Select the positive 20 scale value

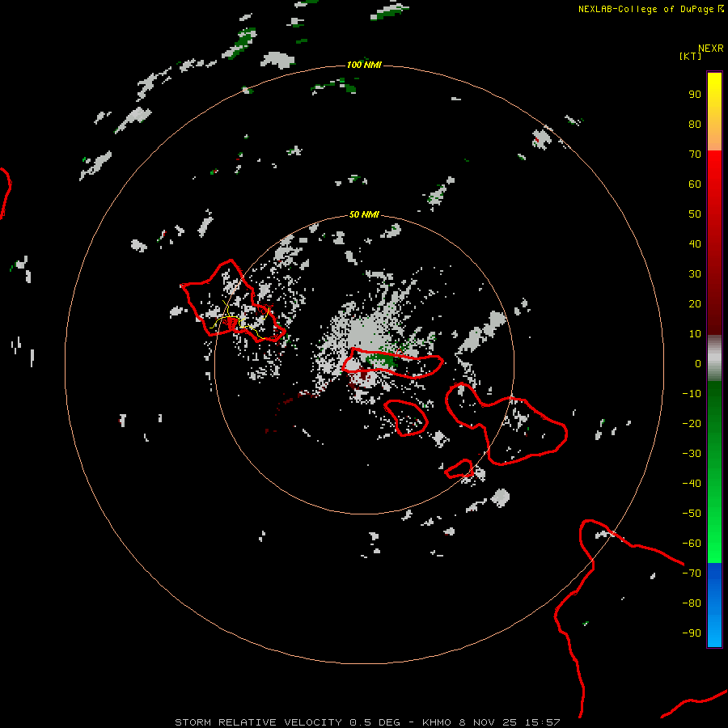click(695, 303)
